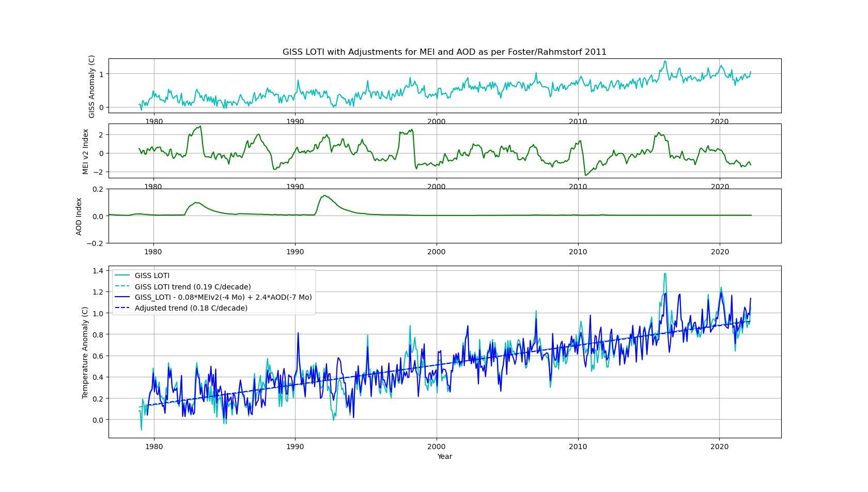
Task: Click the 2020 tick label on bottom chart
Action: [x=719, y=447]
